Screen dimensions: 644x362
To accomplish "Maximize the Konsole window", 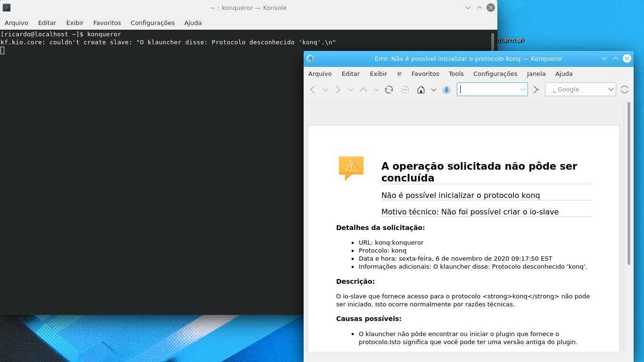I will coord(479,8).
